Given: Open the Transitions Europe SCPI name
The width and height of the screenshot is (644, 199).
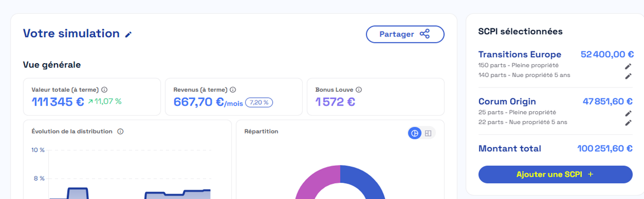Looking at the screenshot, I should 520,54.
